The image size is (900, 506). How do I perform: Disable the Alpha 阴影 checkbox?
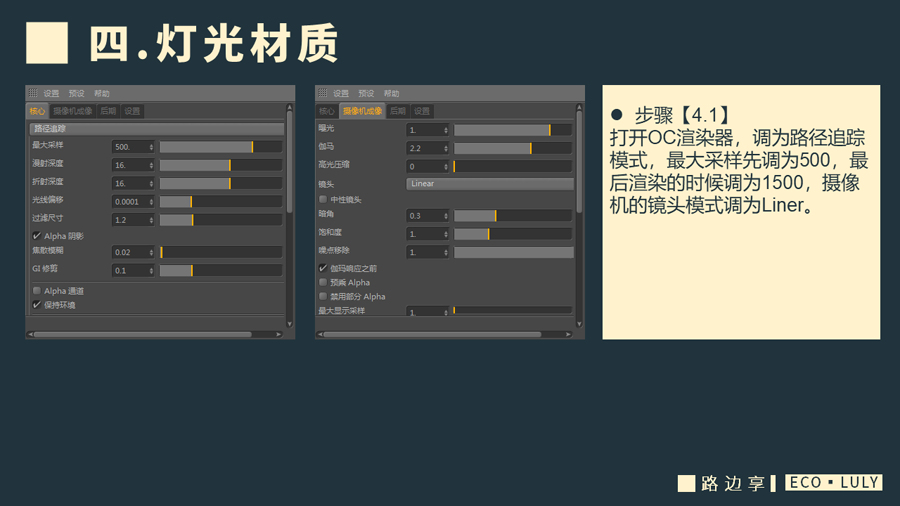click(37, 236)
